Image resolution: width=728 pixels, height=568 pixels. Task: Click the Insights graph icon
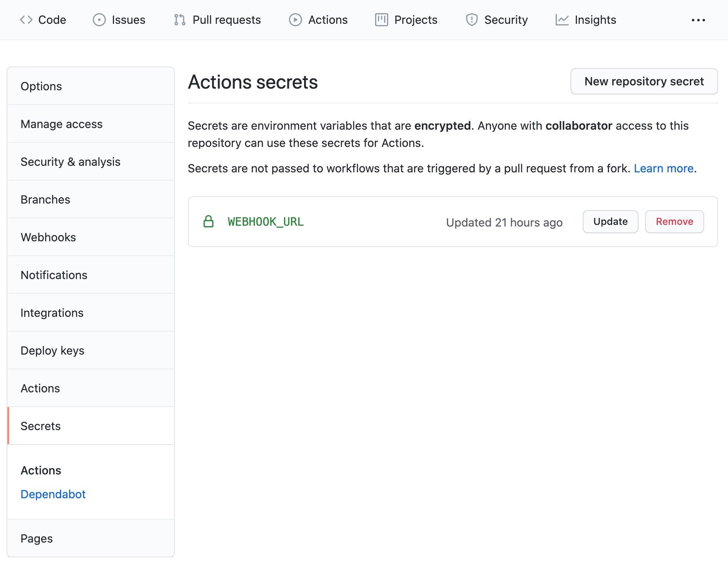pyautogui.click(x=562, y=20)
